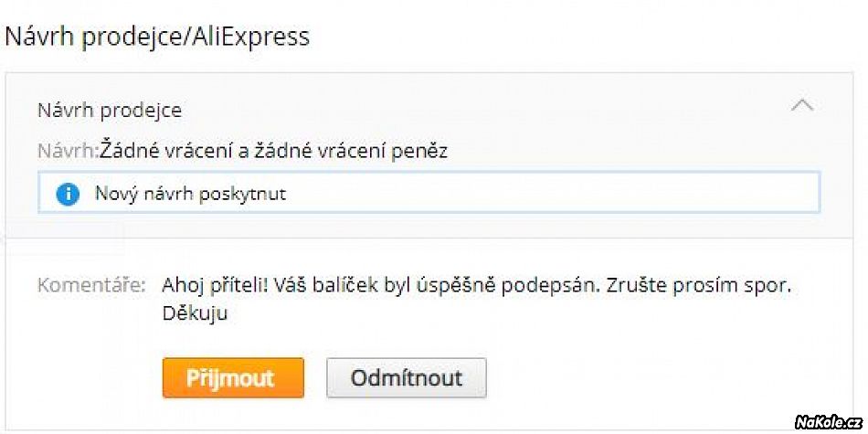Click the gray Návrh: label
Screen dimensions: 868x434
click(68, 151)
